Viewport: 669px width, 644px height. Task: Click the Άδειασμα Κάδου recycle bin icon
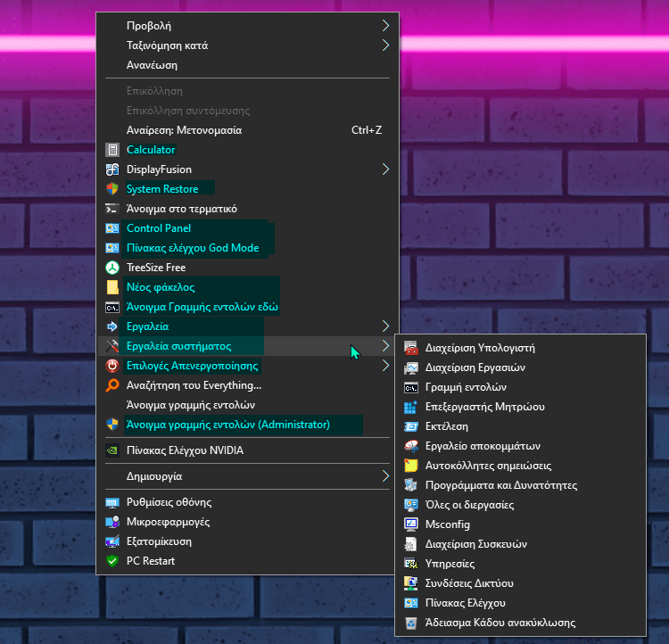point(411,623)
